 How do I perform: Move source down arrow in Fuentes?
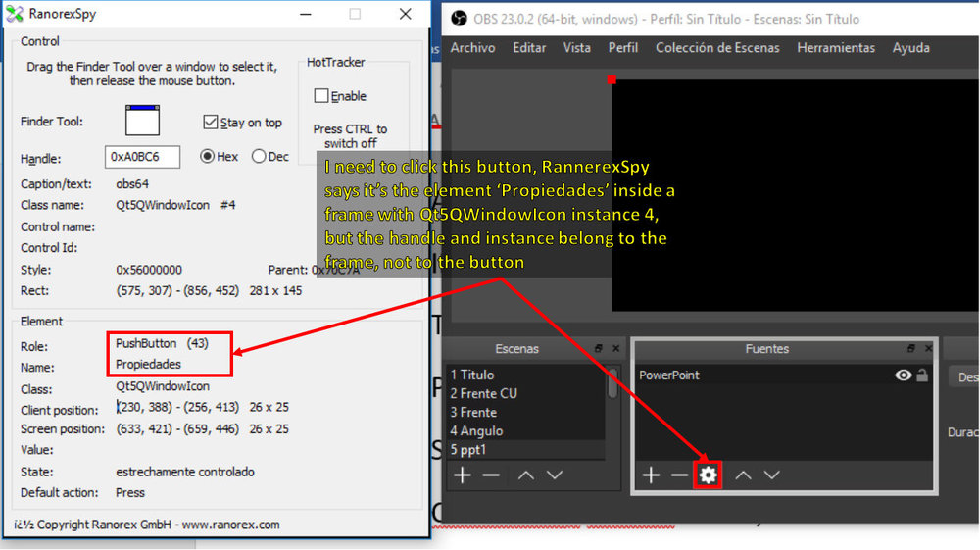772,475
